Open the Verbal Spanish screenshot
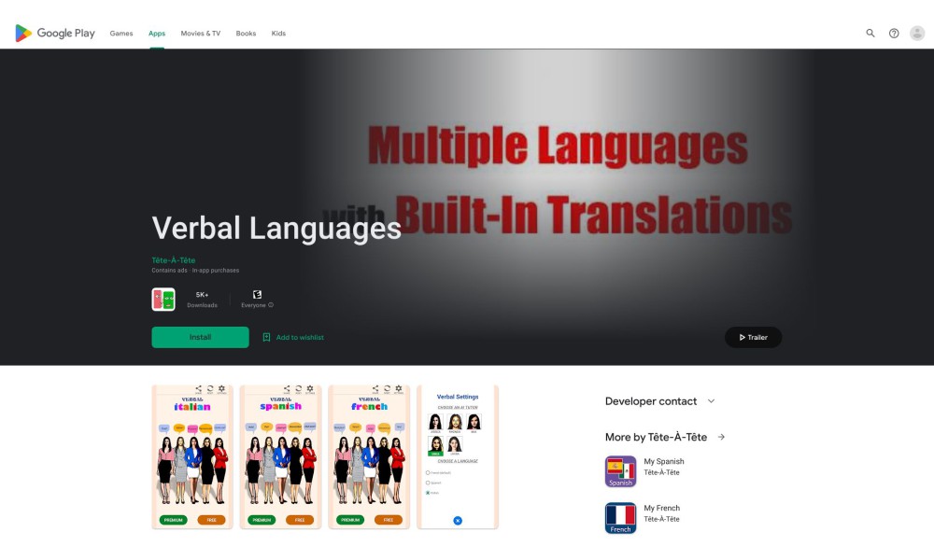The width and height of the screenshot is (934, 560). coord(280,456)
